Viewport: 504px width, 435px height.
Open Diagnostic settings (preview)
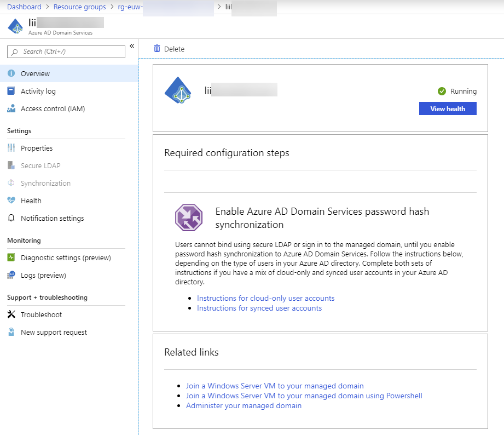pos(69,257)
